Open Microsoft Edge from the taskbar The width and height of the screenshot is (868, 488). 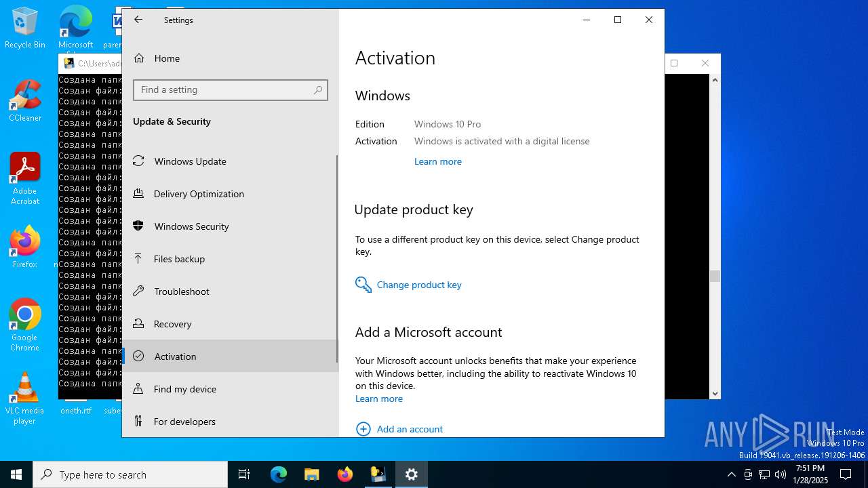[x=279, y=474]
